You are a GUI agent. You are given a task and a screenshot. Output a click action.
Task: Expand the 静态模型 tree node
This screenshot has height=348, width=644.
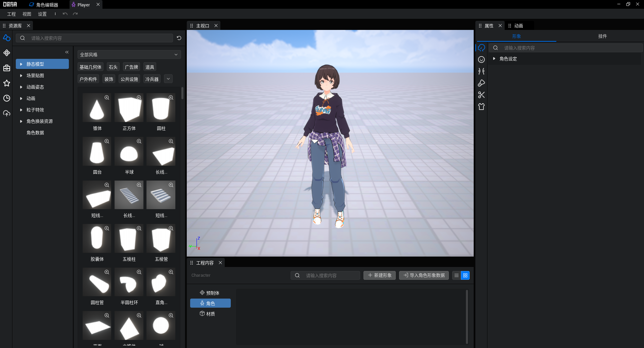pos(21,64)
